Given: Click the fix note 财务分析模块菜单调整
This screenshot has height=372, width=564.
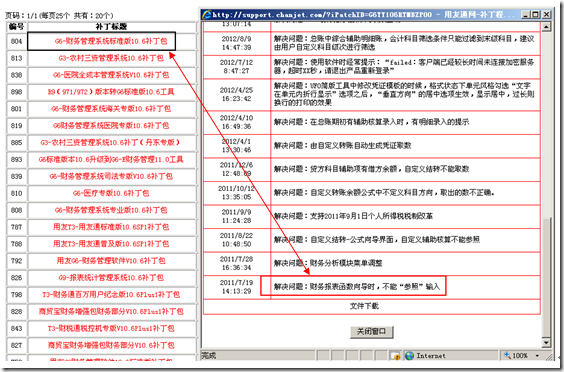Looking at the screenshot, I should tap(328, 263).
